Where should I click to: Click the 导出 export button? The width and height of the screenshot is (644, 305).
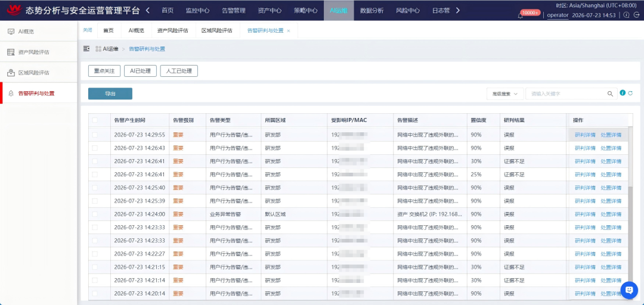110,94
